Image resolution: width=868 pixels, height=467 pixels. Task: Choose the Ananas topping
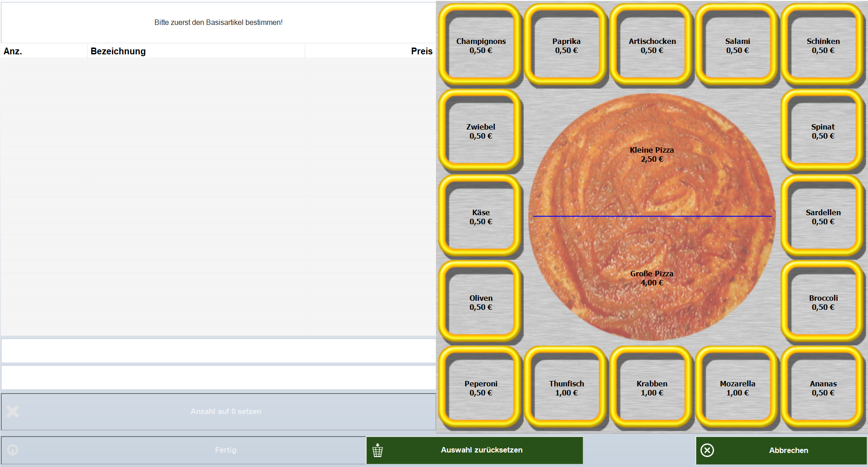point(823,388)
